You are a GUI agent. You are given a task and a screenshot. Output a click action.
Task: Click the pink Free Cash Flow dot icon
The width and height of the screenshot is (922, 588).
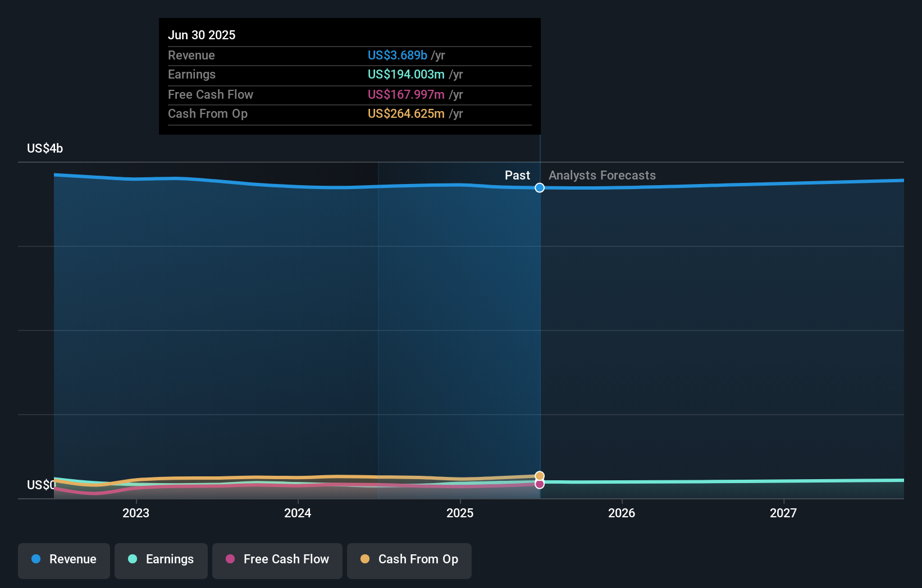tap(230, 559)
